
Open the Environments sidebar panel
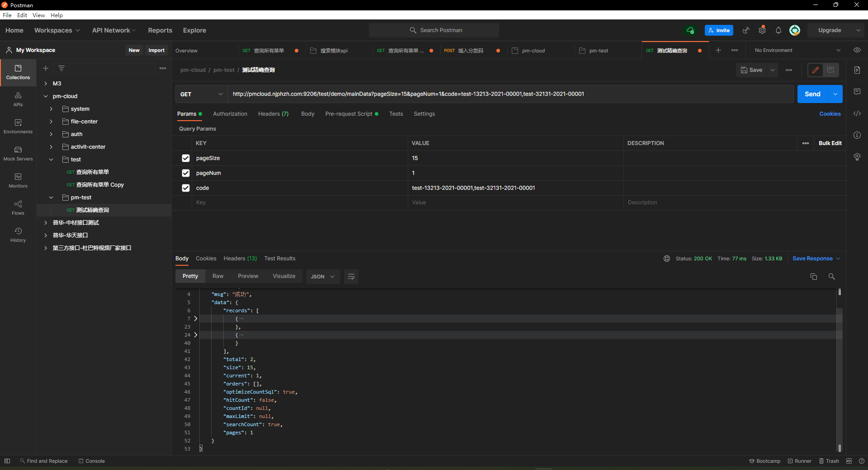coord(18,126)
